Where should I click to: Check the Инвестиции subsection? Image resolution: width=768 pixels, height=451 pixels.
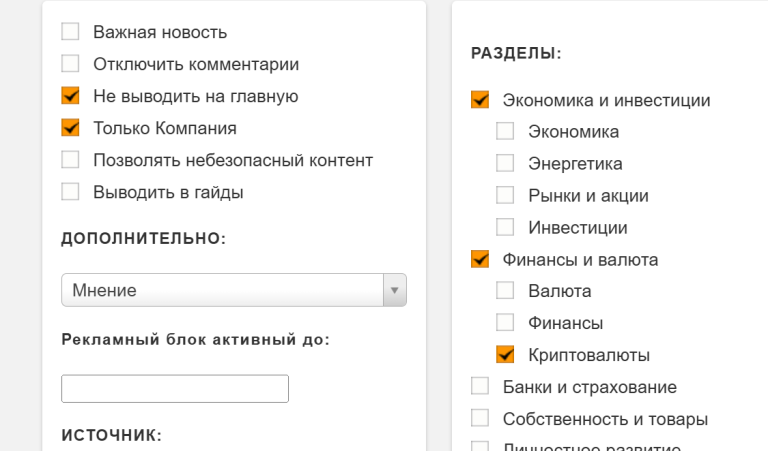click(x=505, y=227)
